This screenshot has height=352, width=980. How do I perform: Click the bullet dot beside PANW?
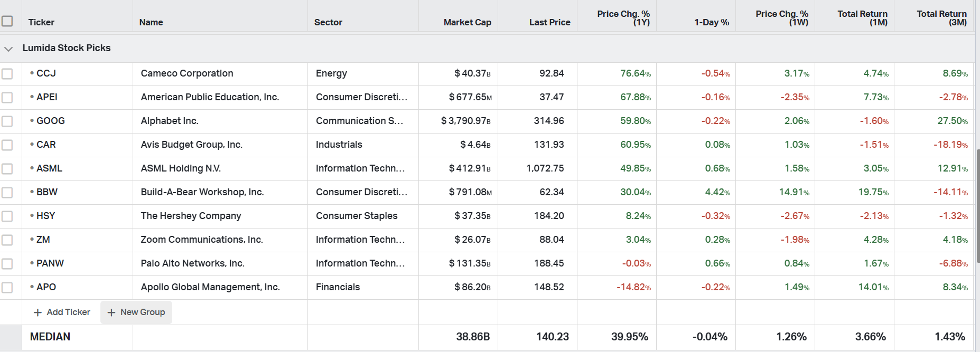tap(32, 263)
